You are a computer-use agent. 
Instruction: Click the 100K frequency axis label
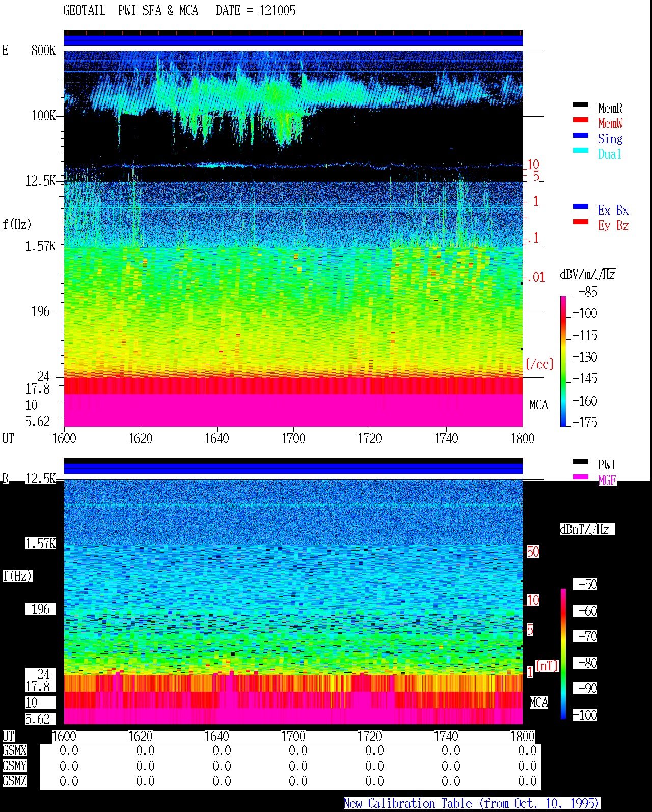[43, 116]
